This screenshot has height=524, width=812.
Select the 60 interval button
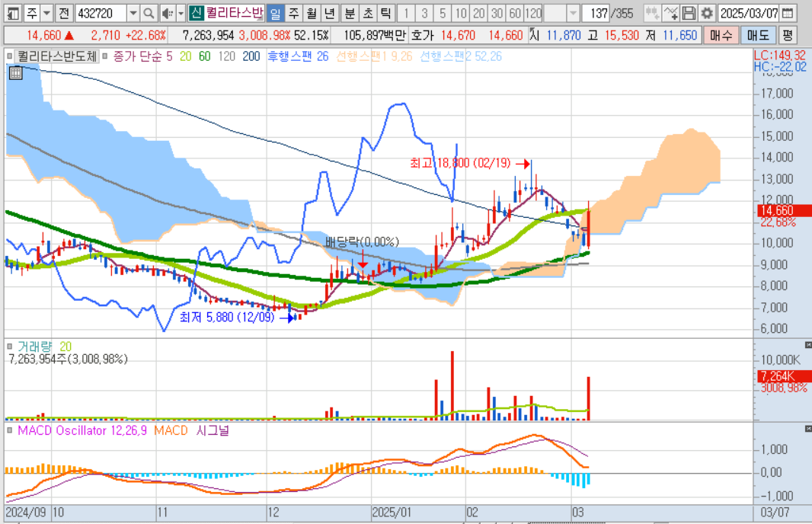(x=515, y=13)
